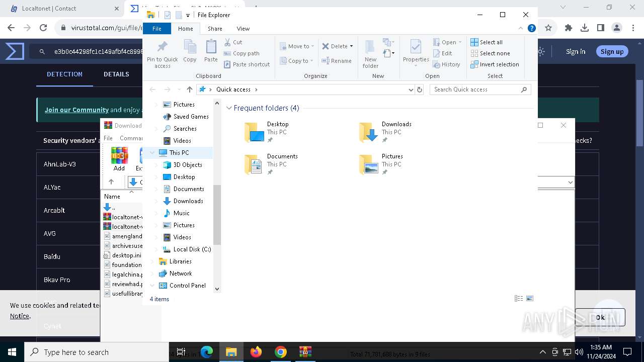Viewport: 644px width, 362px height.
Task: Click the Refresh address bar icon
Action: click(x=420, y=89)
